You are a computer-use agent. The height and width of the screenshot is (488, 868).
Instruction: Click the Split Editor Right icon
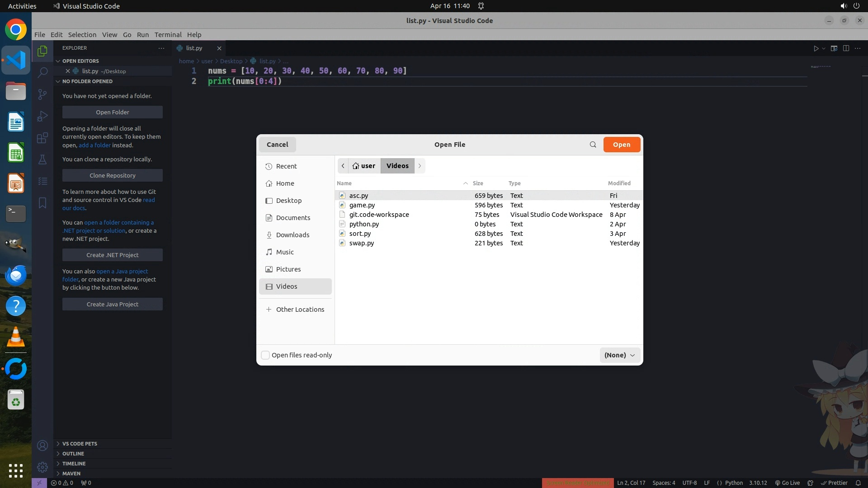tap(846, 48)
